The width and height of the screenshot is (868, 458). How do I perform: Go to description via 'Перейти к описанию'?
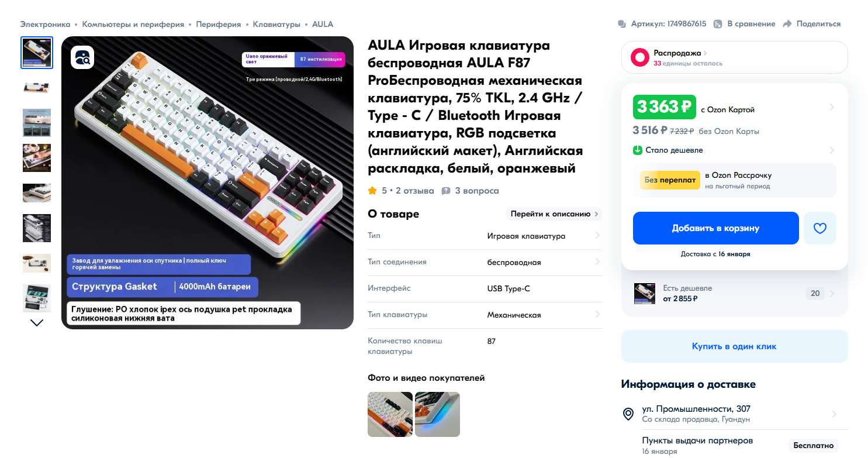pos(554,214)
